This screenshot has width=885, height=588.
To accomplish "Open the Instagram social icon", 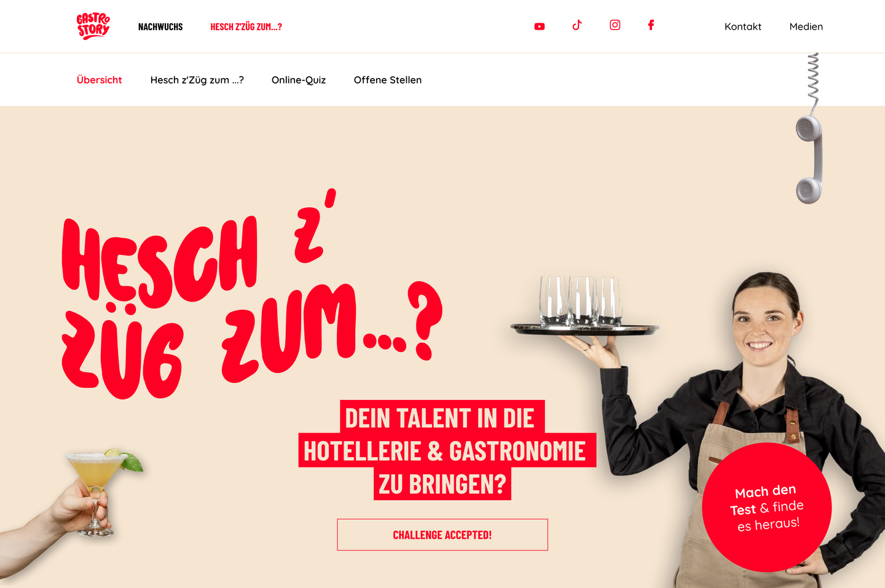I will click(615, 25).
